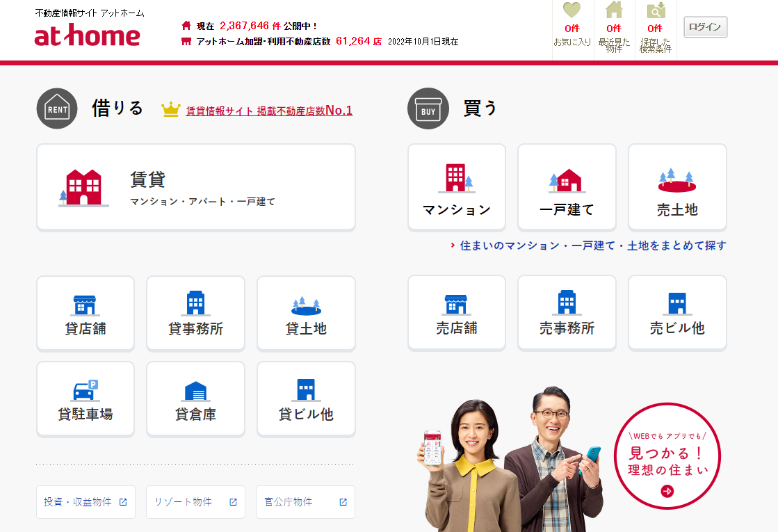Select 一戸建て under 買う
778x532 pixels.
coord(567,188)
